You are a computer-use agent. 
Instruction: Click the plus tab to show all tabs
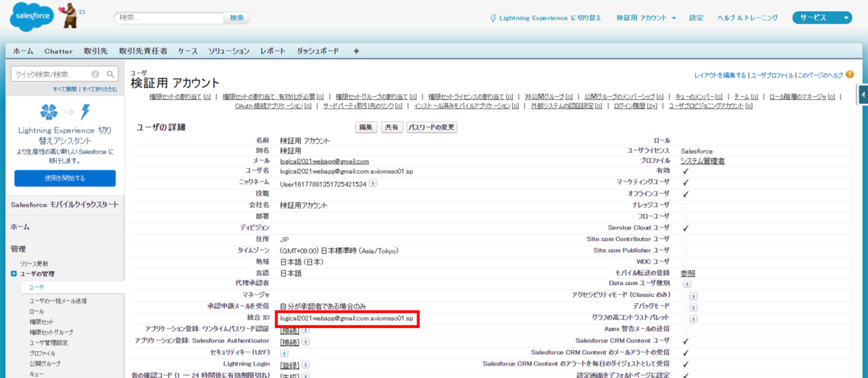356,51
